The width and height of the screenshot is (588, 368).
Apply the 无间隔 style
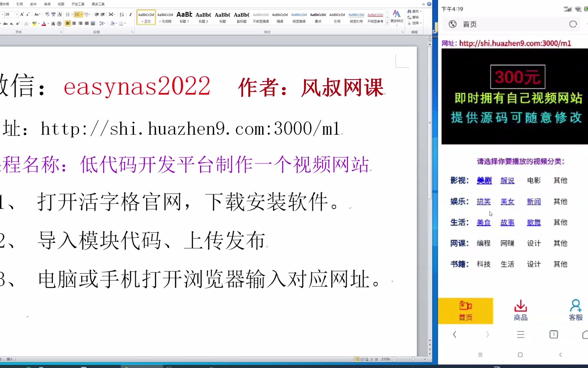pyautogui.click(x=165, y=17)
